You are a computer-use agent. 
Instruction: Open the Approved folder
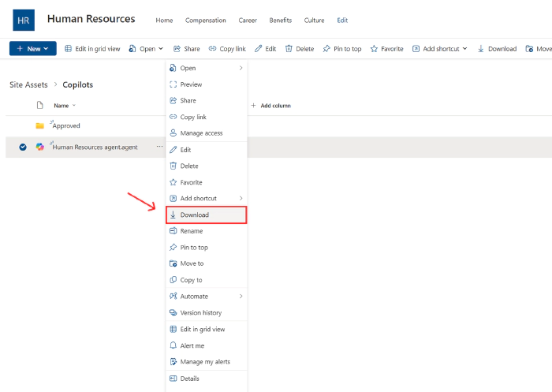tap(66, 125)
